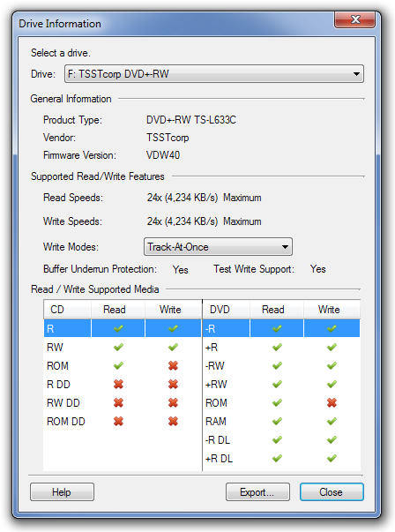Select the CD RW row
395x532 pixels.
coord(123,347)
